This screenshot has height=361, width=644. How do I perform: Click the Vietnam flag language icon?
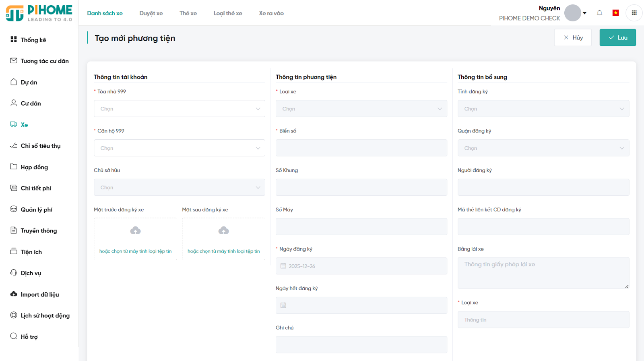pos(615,13)
